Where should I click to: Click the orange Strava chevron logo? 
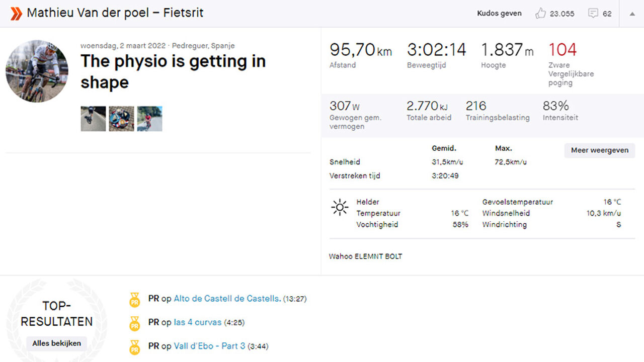16,14
